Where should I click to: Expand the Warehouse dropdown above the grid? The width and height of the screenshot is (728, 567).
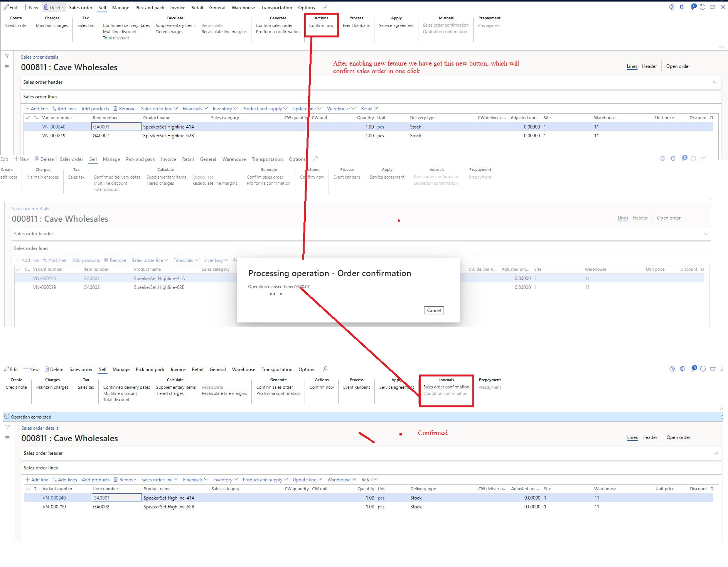point(340,108)
